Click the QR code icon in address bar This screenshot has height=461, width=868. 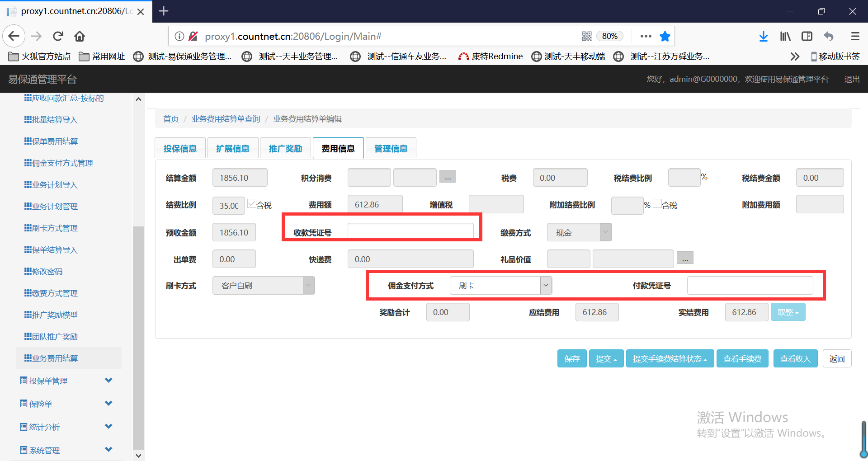click(x=587, y=36)
